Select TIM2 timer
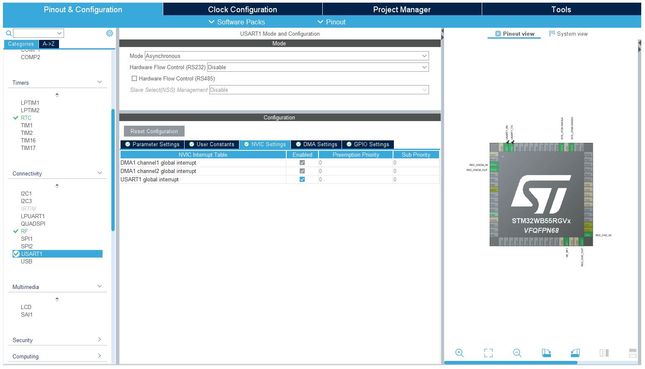 click(x=27, y=133)
